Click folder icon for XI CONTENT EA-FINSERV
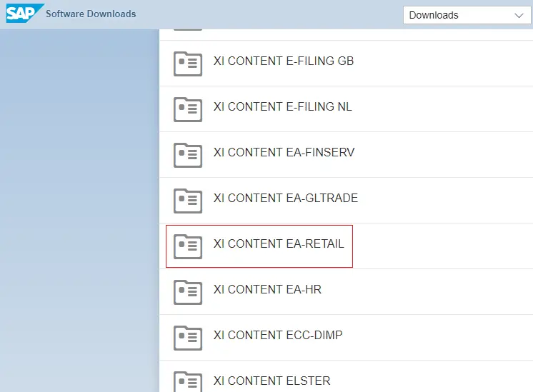Viewport: 533px width, 392px height. point(188,155)
